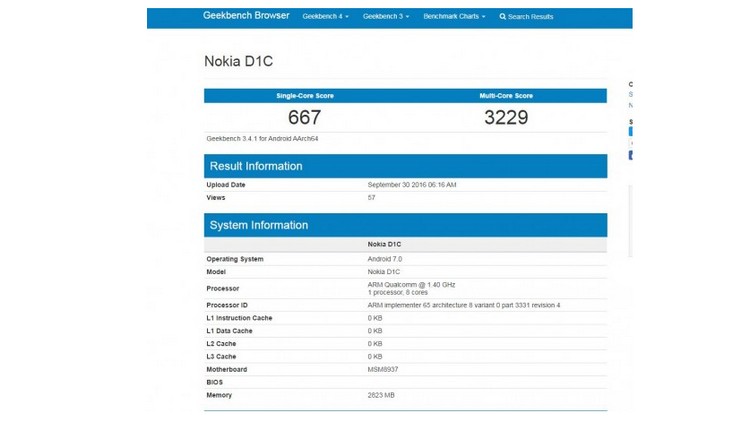Click the Nokia D1C table column header
This screenshot has width=750, height=422.
tap(384, 244)
